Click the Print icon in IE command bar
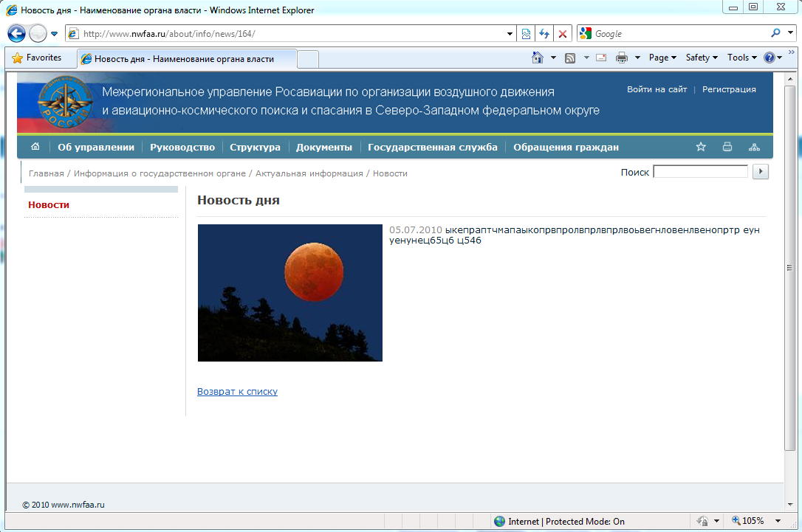Screen dimensions: 802x532 [622, 58]
